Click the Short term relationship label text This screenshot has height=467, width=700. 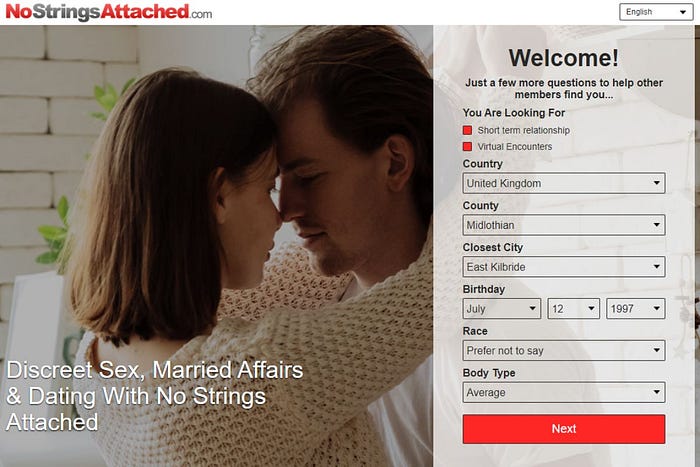coord(524,130)
